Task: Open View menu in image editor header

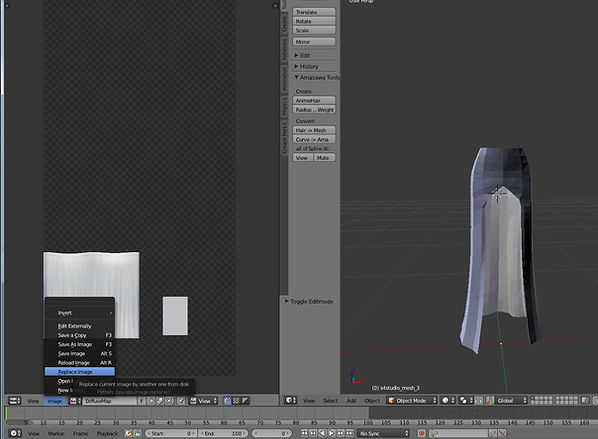Action: [x=33, y=401]
